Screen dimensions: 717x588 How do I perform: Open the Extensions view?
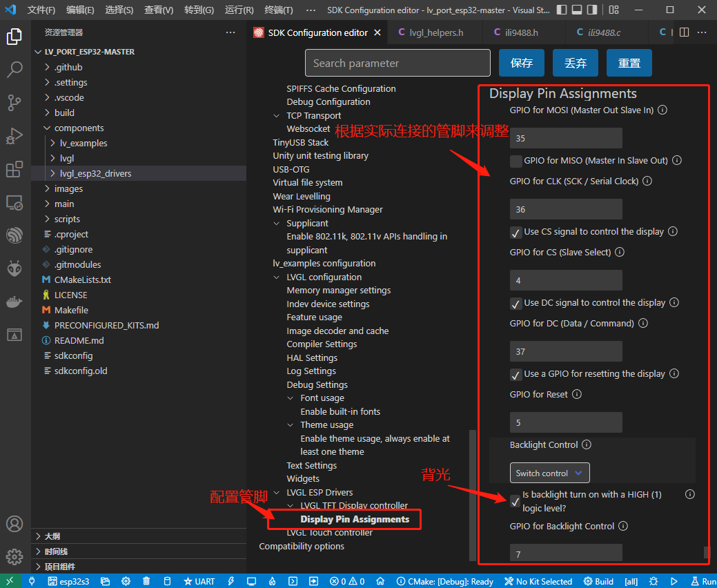click(14, 168)
